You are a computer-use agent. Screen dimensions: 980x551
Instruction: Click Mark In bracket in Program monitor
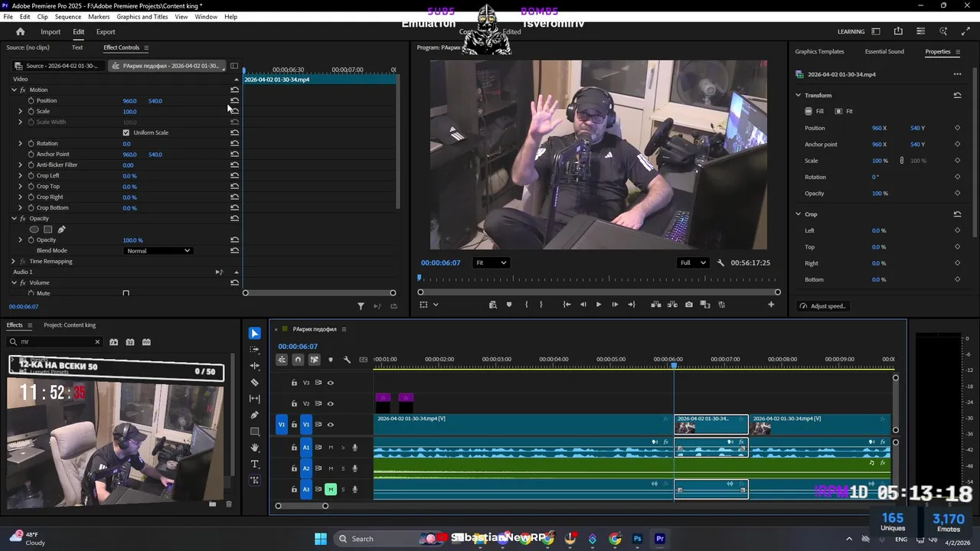[526, 305]
